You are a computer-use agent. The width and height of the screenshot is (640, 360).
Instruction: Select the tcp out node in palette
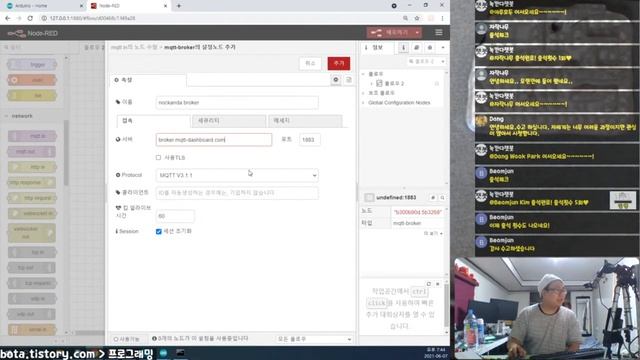point(31,268)
